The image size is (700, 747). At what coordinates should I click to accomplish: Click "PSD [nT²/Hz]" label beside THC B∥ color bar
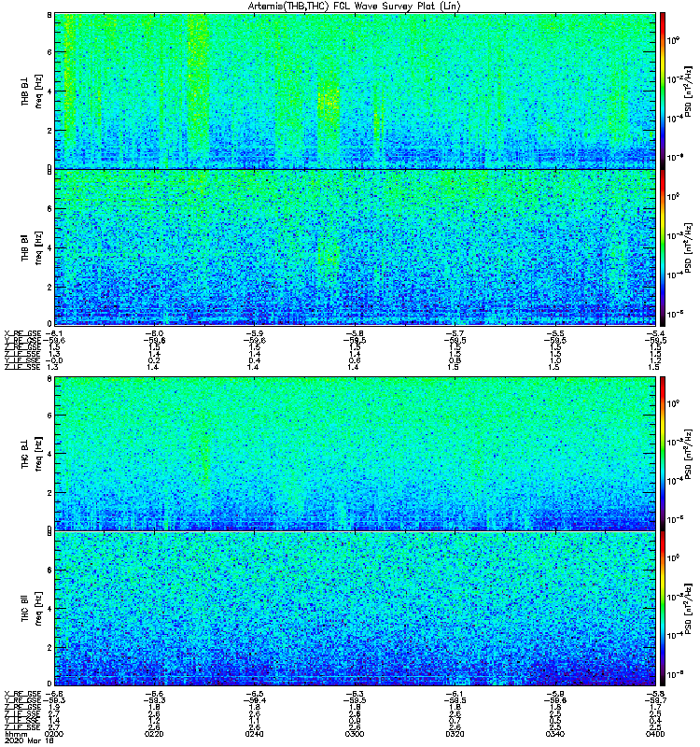point(688,609)
